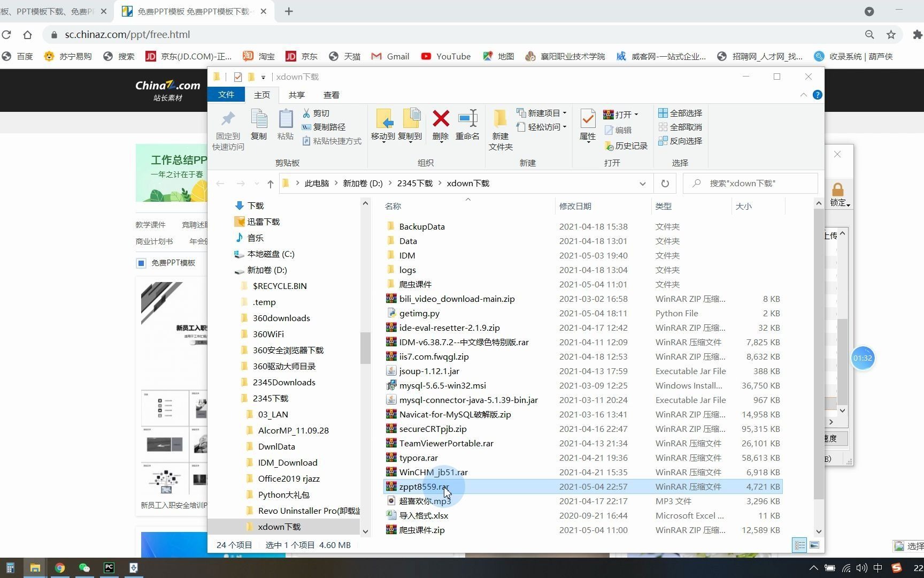Open PyCharm from the taskbar
The height and width of the screenshot is (578, 924).
point(109,568)
